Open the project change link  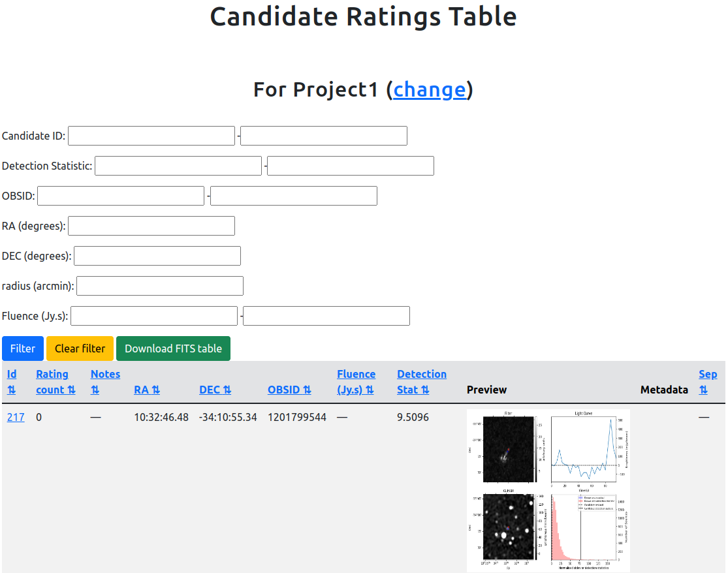(430, 89)
